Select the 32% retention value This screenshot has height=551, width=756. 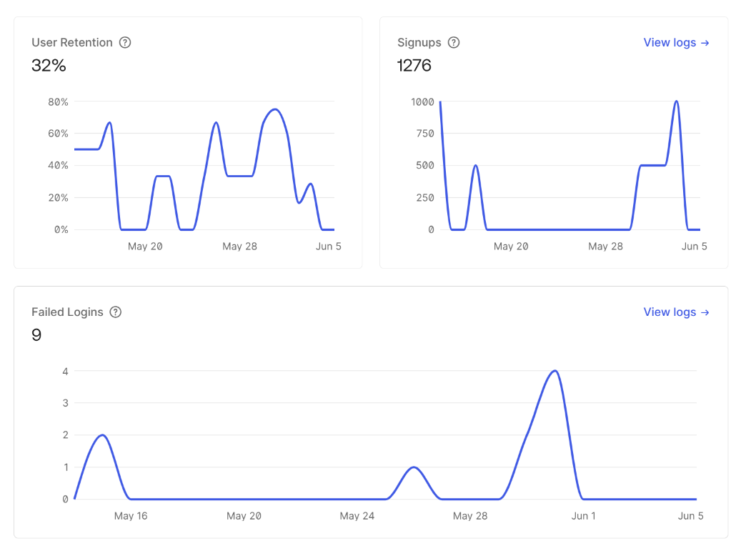coord(49,66)
